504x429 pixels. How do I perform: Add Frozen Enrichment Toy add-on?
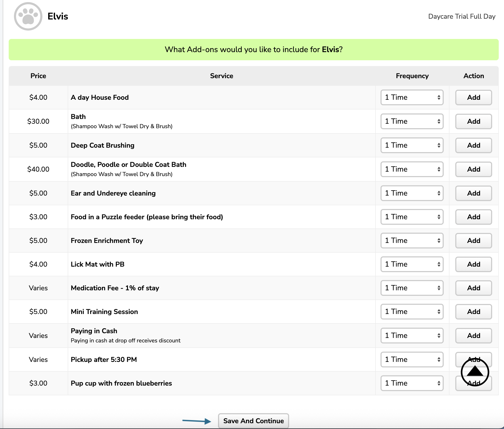pyautogui.click(x=473, y=241)
